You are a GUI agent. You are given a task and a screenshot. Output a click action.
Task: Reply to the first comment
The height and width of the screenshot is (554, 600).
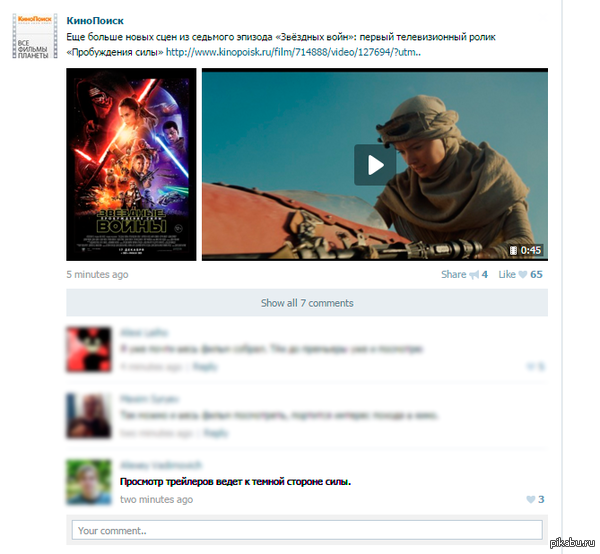click(x=205, y=367)
